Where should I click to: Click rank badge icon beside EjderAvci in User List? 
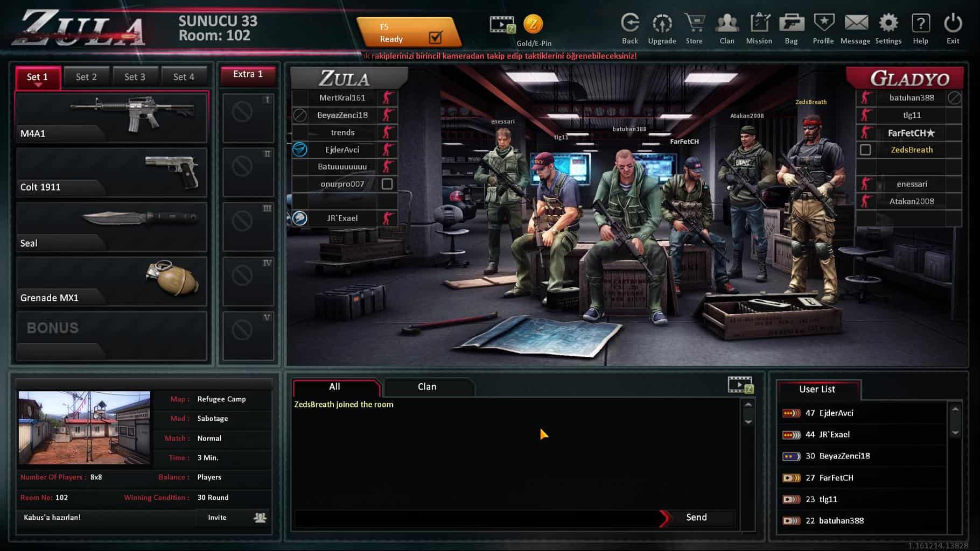(792, 413)
